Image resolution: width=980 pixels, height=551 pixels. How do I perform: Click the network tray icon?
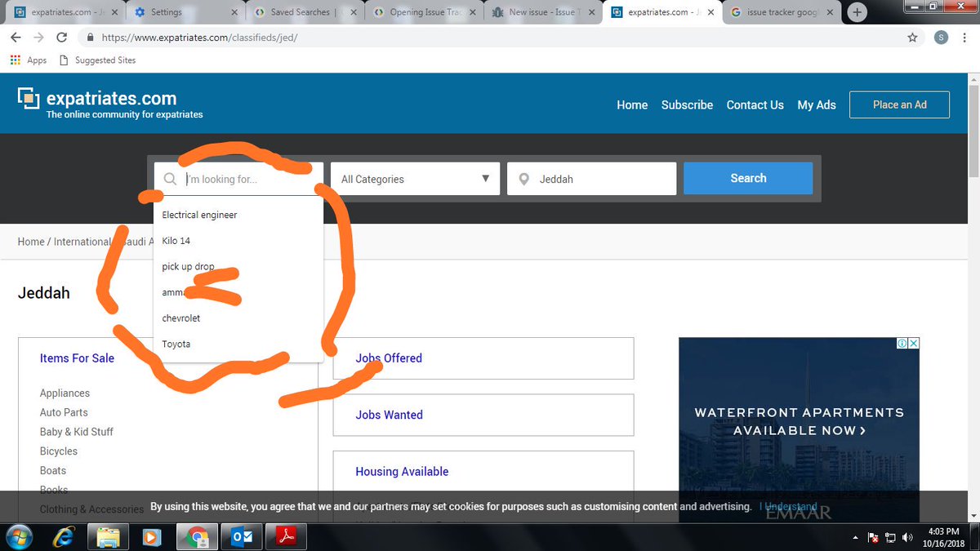pyautogui.click(x=890, y=537)
